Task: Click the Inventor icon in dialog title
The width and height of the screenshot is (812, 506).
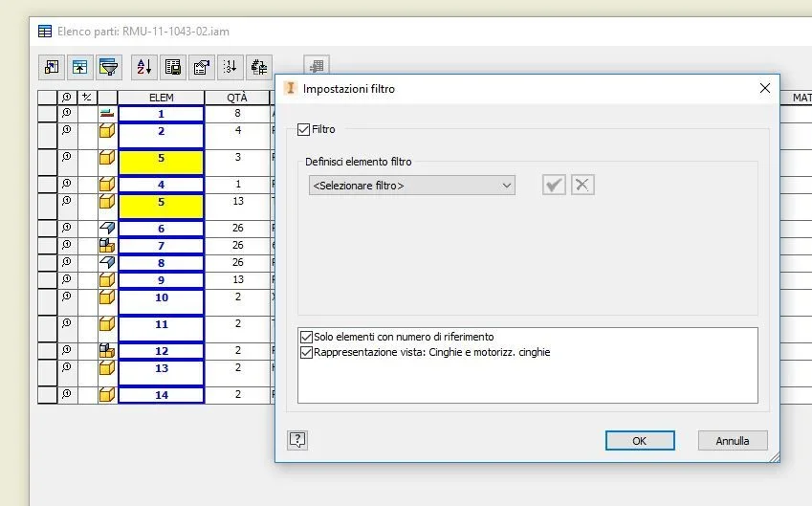Action: point(291,88)
